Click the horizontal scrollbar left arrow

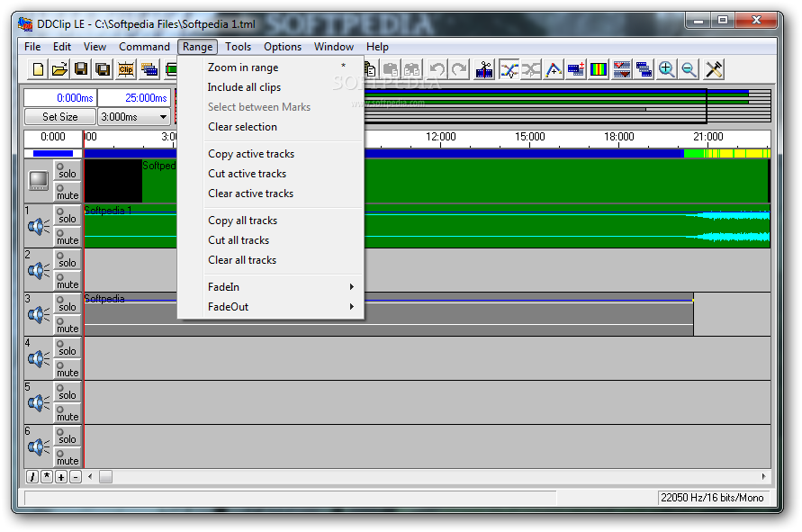click(90, 477)
